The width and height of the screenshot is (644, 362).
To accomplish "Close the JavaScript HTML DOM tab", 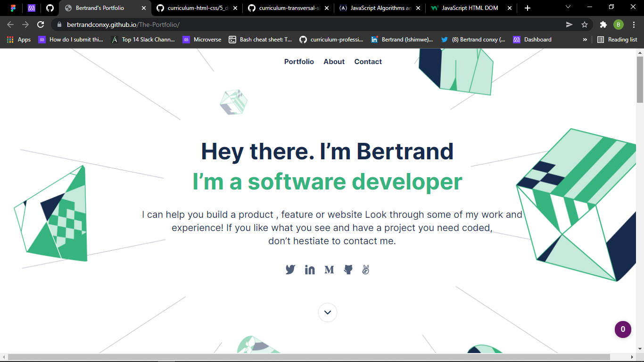I will pyautogui.click(x=509, y=8).
